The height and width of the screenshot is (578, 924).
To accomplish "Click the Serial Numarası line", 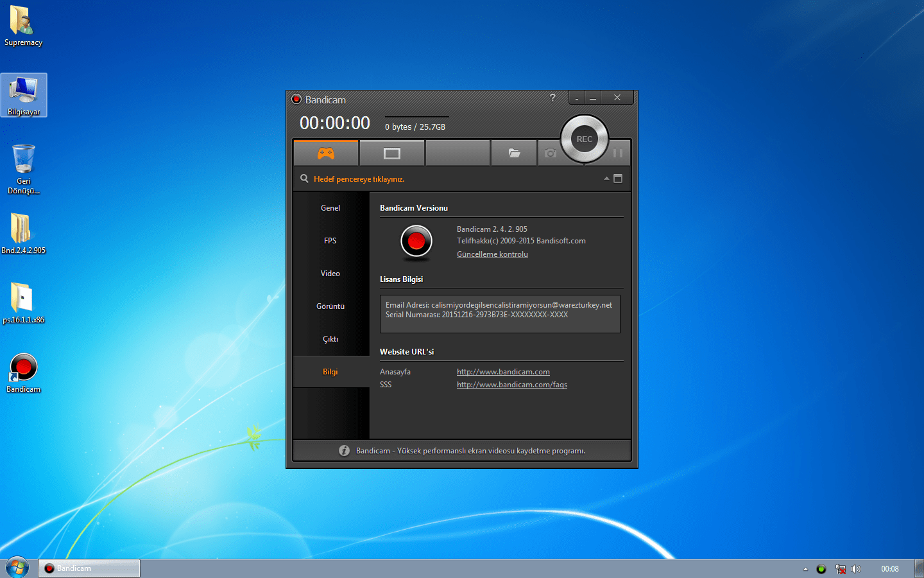I will [x=477, y=315].
